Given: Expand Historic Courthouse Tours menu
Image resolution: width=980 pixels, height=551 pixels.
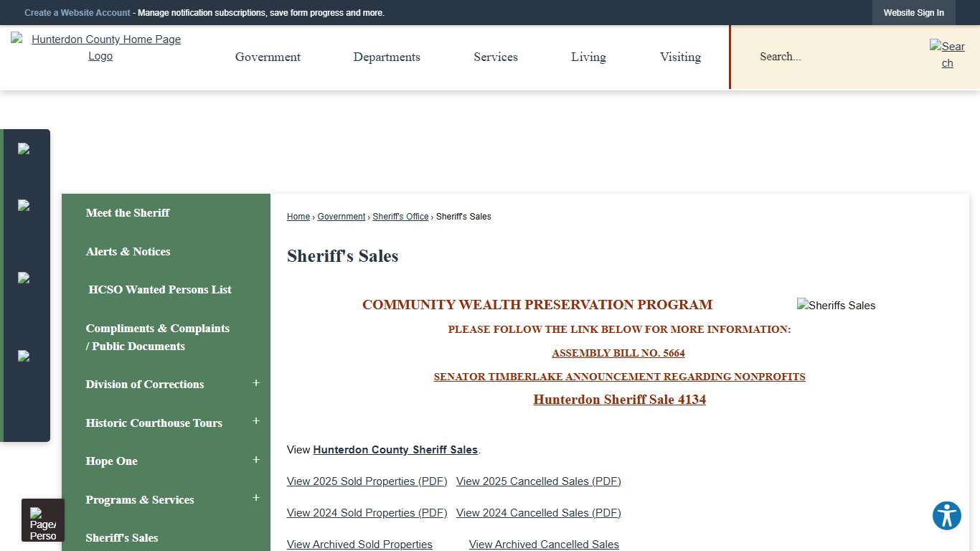Looking at the screenshot, I should click(256, 423).
